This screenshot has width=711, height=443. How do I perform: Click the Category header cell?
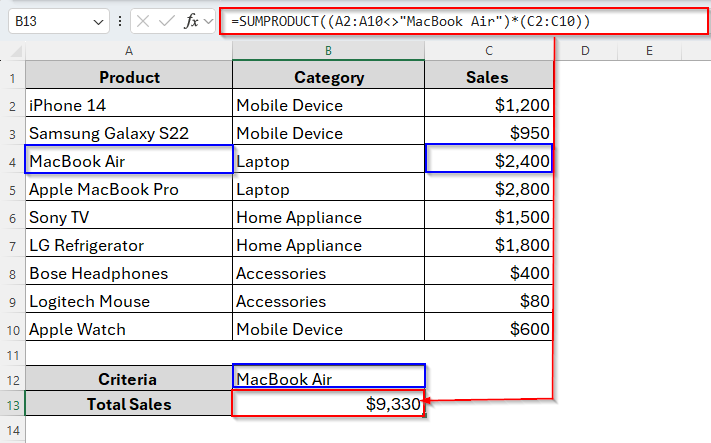pyautogui.click(x=328, y=77)
